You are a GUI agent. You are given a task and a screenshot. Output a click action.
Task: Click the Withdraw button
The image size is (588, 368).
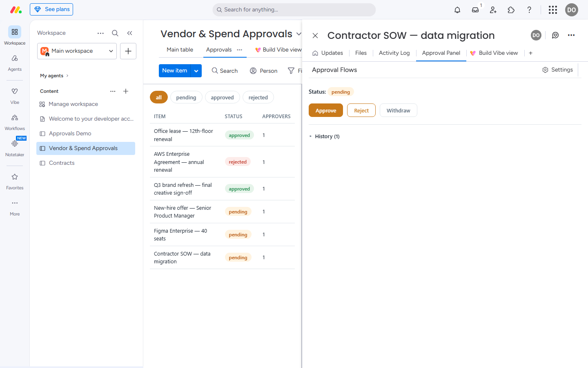[399, 110]
